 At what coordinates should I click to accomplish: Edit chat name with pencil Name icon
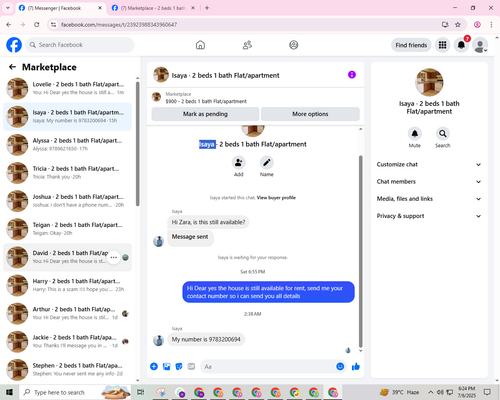click(x=267, y=163)
